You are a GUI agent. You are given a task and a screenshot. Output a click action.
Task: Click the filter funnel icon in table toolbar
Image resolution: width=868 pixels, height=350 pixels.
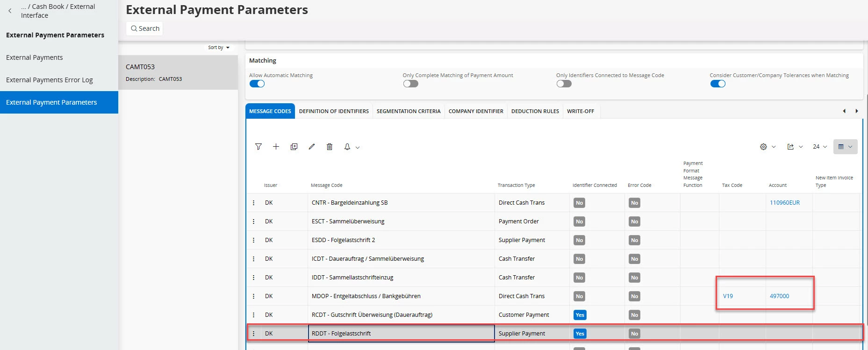click(258, 147)
